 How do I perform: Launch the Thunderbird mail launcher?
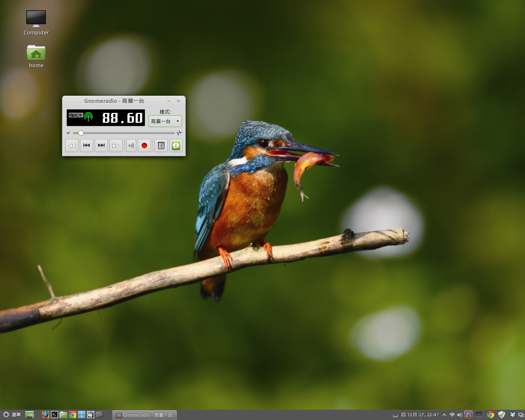(91, 415)
